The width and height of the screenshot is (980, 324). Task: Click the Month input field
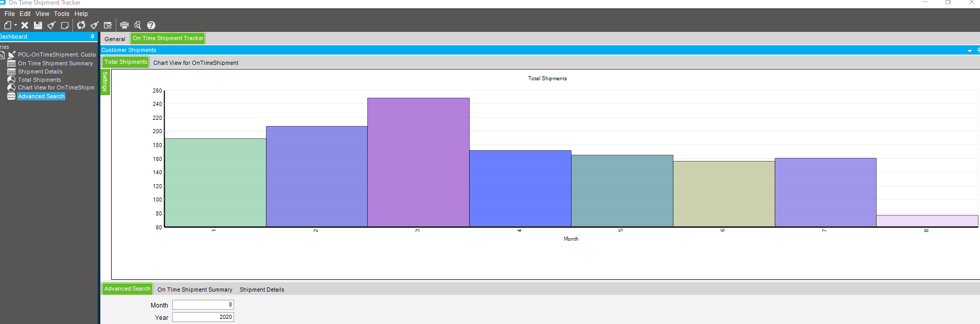203,305
